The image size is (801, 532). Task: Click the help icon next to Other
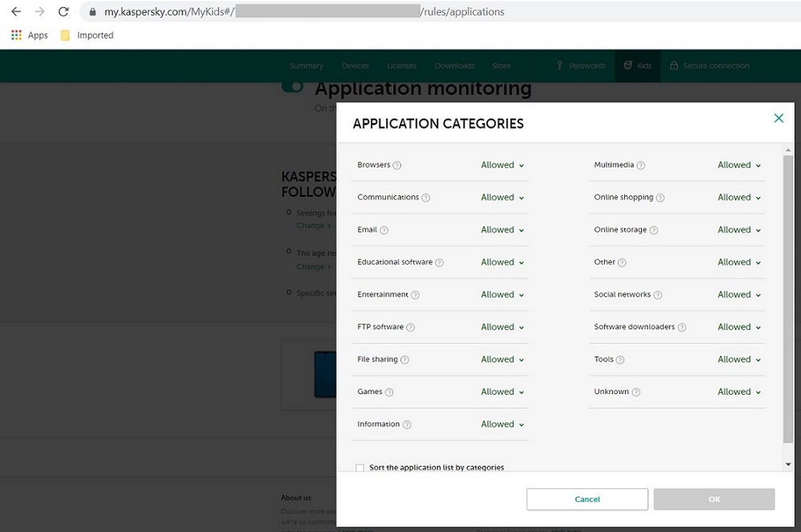pos(622,262)
